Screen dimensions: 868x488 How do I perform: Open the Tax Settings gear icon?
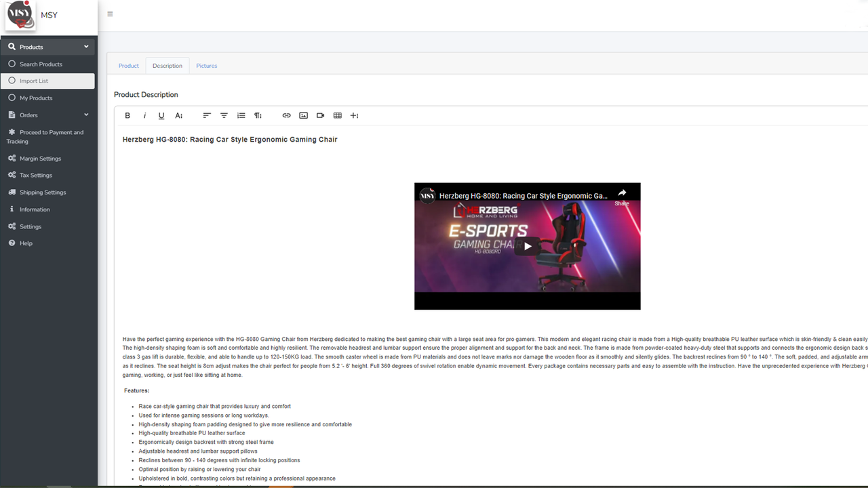pos(12,175)
